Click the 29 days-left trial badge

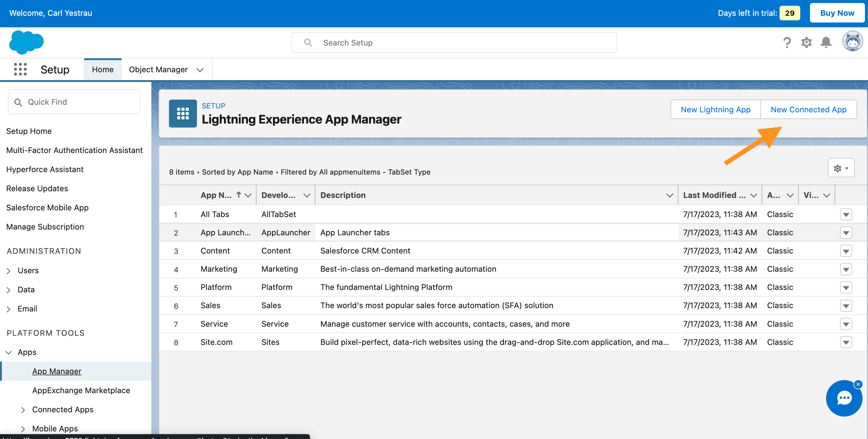[x=790, y=13]
